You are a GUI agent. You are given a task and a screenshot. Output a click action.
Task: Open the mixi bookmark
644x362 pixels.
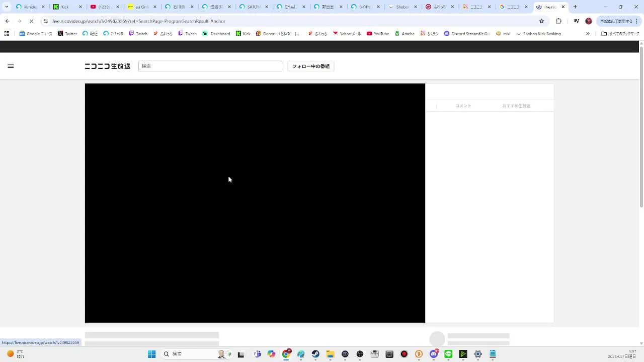[503, 34]
